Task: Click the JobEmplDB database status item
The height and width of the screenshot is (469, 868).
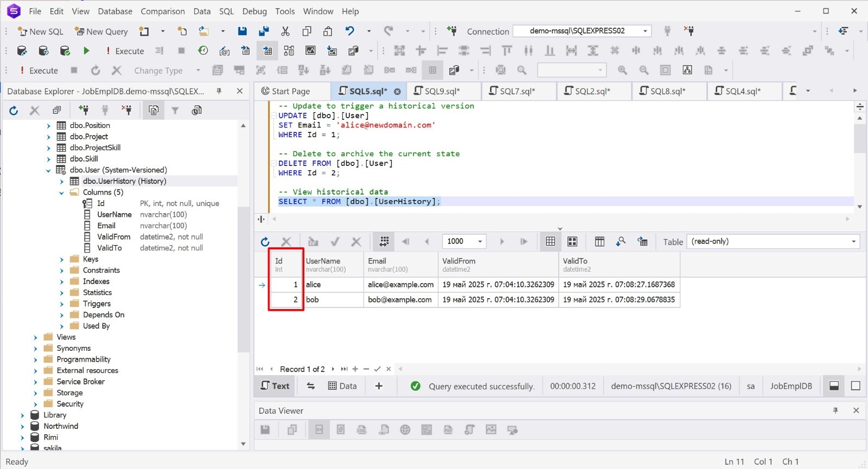Action: [x=791, y=386]
